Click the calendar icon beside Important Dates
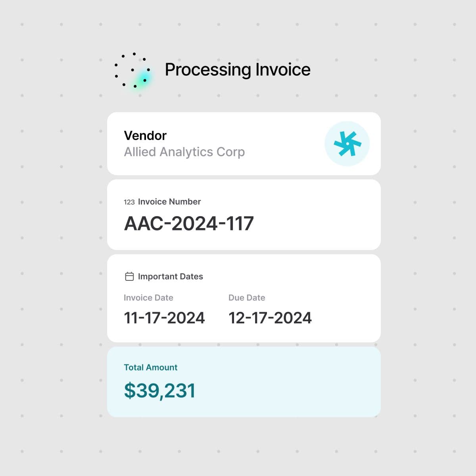 pos(129,276)
